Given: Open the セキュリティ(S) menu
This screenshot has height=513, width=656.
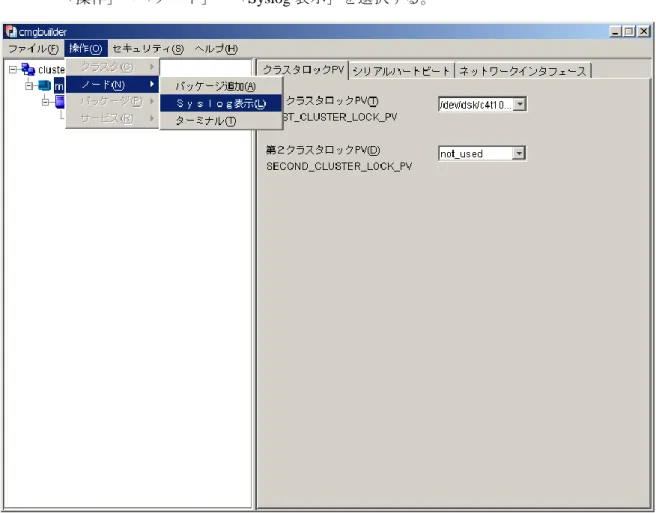Looking at the screenshot, I should click(x=148, y=49).
